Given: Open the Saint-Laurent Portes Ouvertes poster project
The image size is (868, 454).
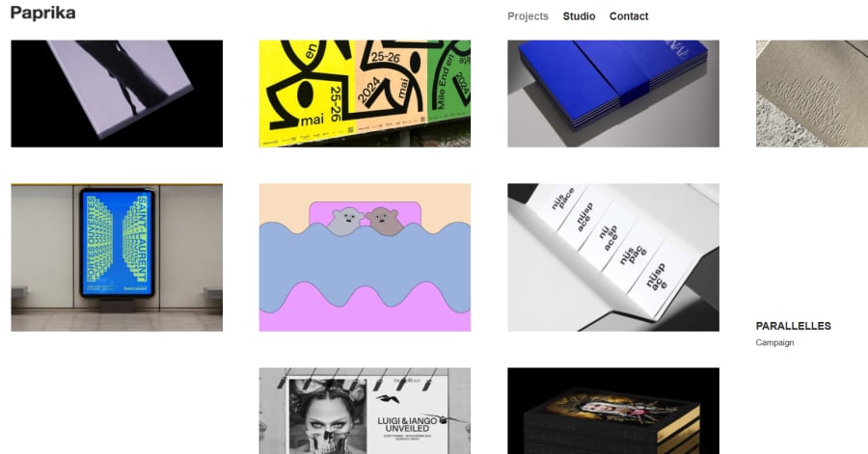Looking at the screenshot, I should [x=117, y=257].
